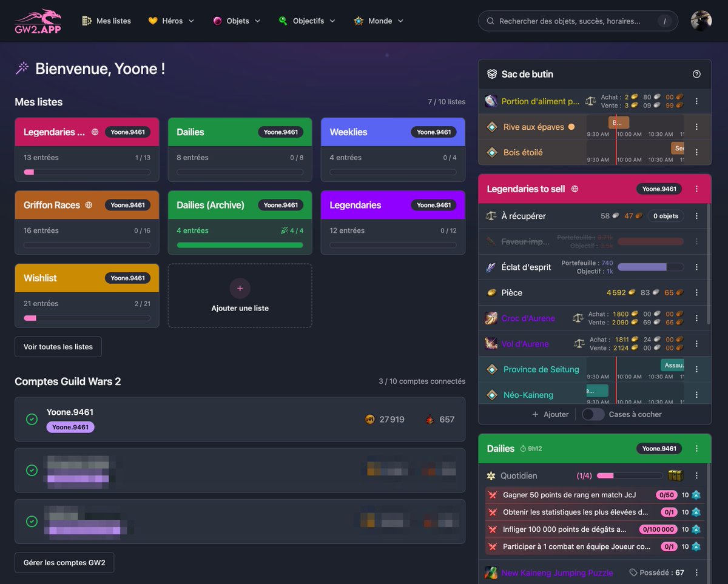The image size is (728, 584).
Task: Open options for Vol d'Aurene row
Action: tap(696, 343)
